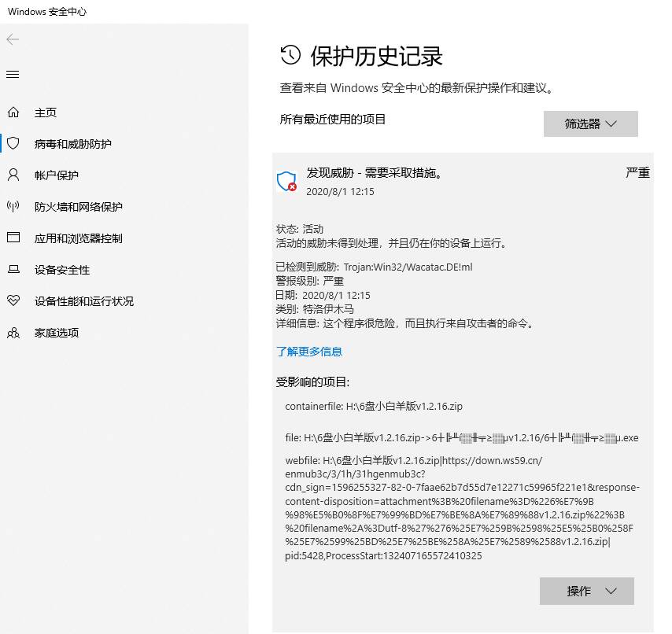
Task: Click the wireless icon for 防火墙和网络保护
Action: [x=13, y=206]
